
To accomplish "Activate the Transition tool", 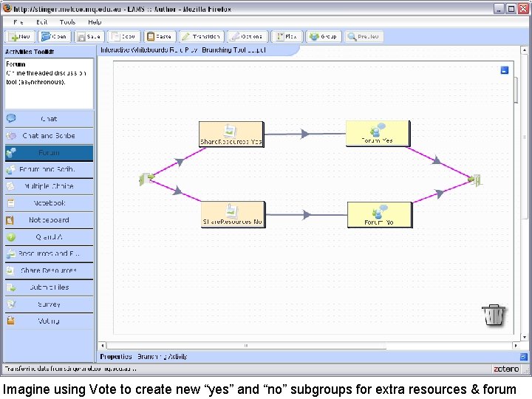I will coord(202,36).
